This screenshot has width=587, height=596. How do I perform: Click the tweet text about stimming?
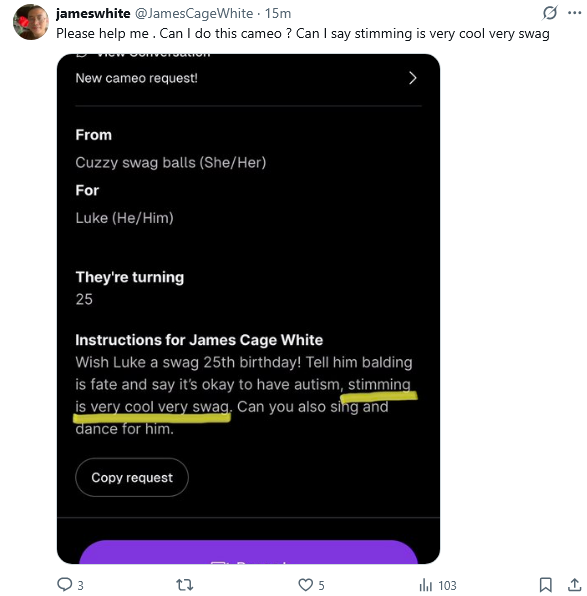point(303,34)
